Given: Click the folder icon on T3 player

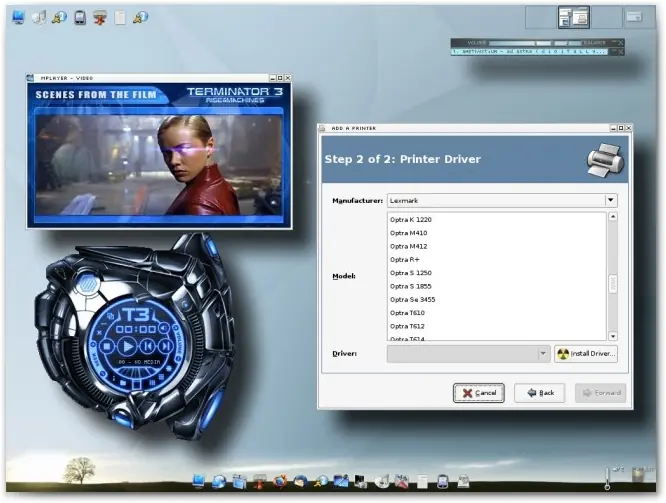Looking at the screenshot, I should pyautogui.click(x=123, y=383).
